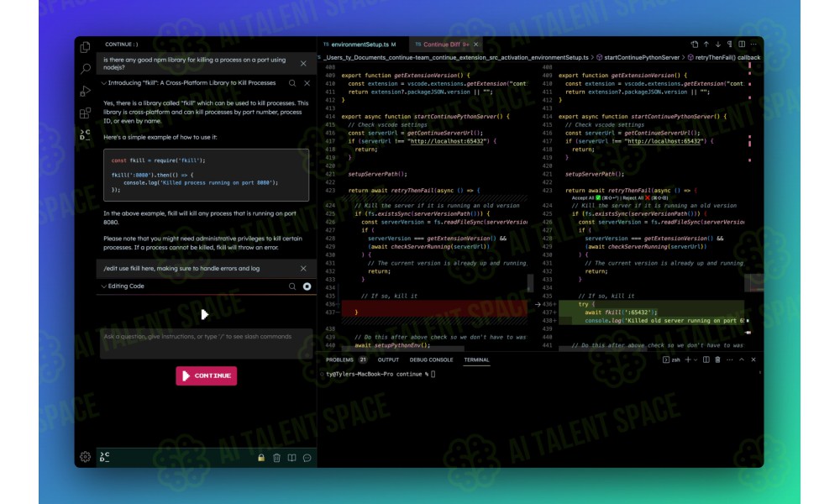
Task: Click magnifier icon on Editing Code step
Action: 292,286
